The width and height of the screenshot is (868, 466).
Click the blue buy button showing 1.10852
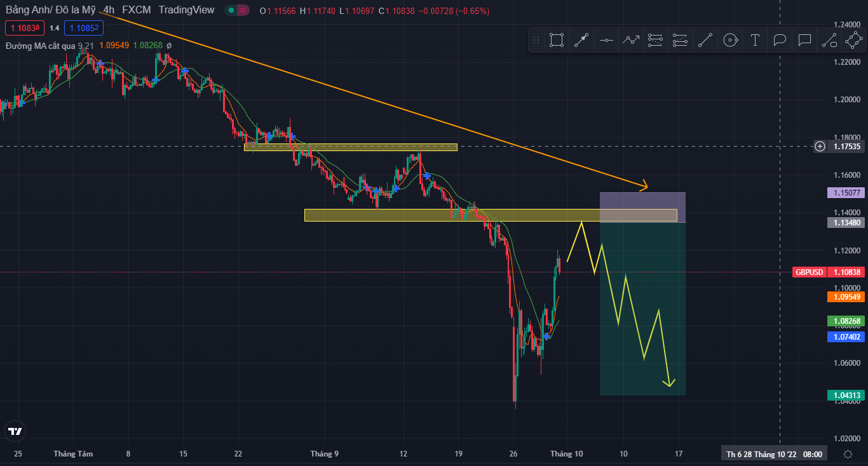84,28
